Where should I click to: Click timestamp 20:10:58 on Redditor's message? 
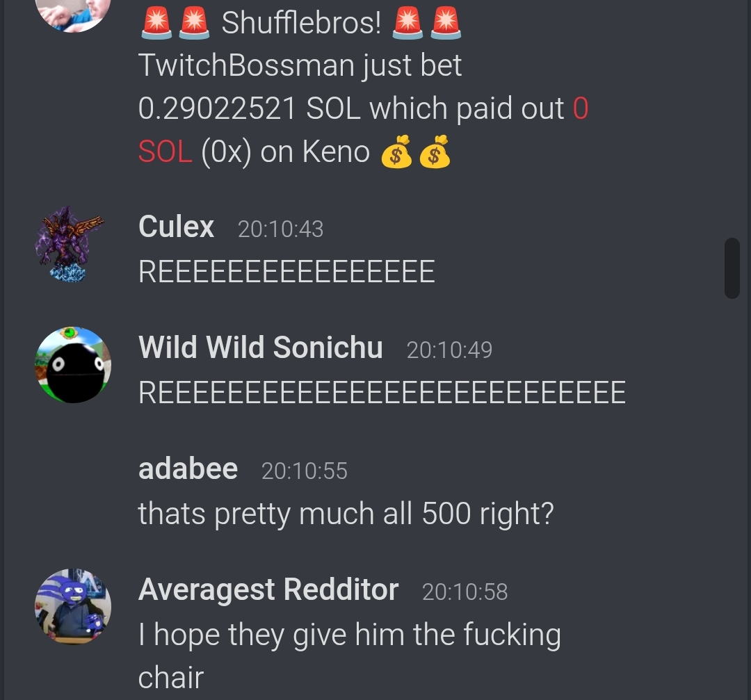click(465, 592)
